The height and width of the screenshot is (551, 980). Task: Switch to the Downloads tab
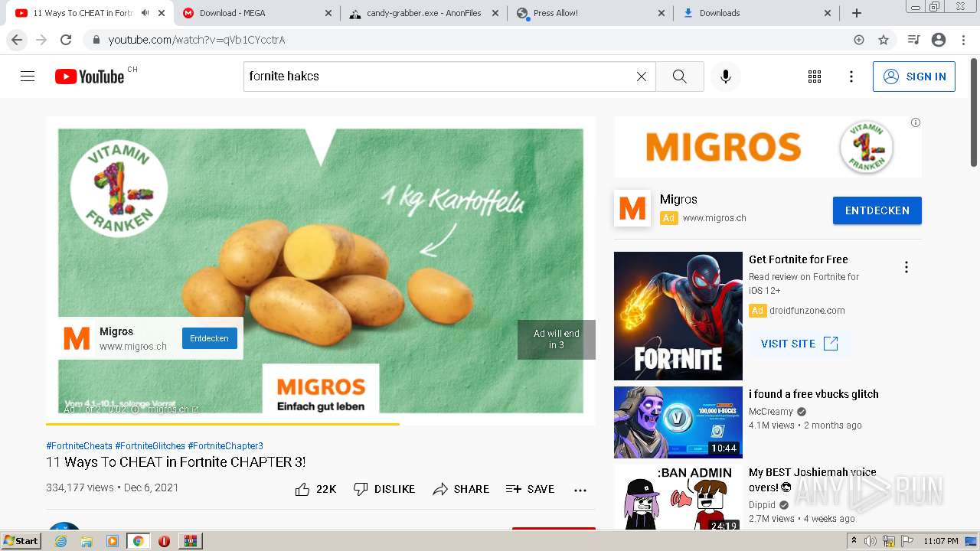[756, 13]
